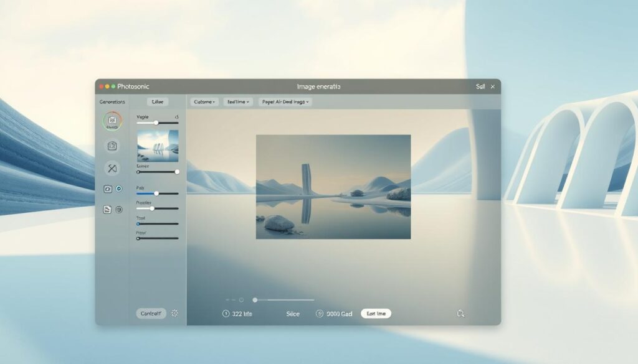Toggle the round icon beside image file icon
The image size is (638, 364).
click(x=119, y=210)
